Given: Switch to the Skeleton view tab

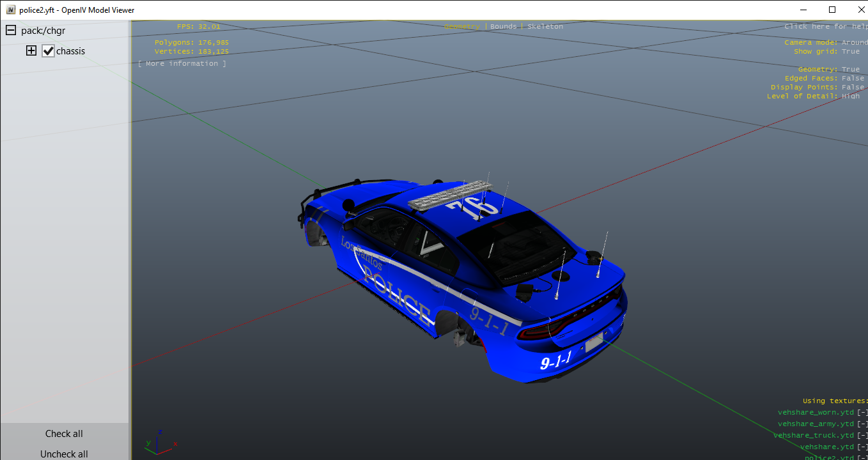Looking at the screenshot, I should tap(545, 27).
